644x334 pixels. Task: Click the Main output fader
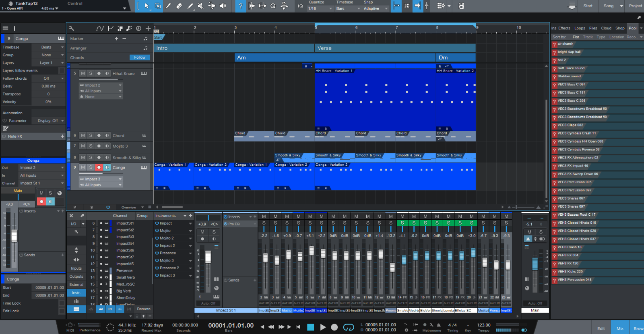pos(535,264)
